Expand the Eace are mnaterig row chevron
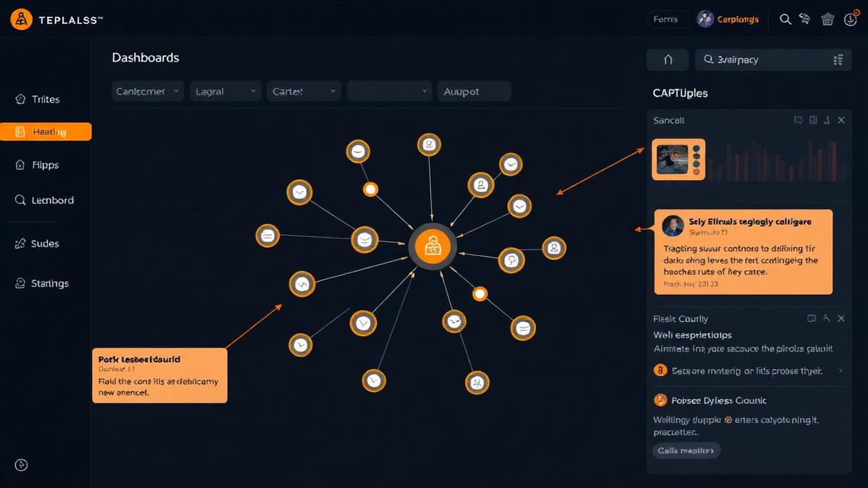Screen dimensions: 868x488 point(841,371)
